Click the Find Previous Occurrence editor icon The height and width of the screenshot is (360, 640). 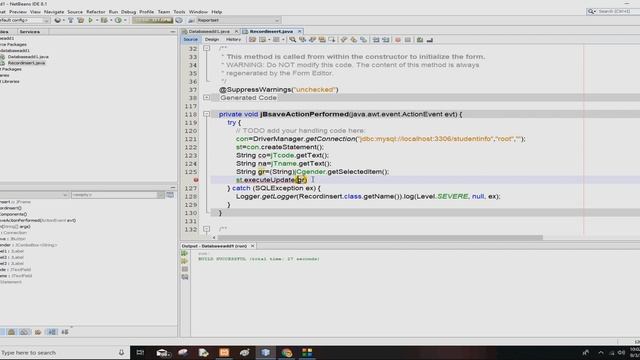point(302,40)
